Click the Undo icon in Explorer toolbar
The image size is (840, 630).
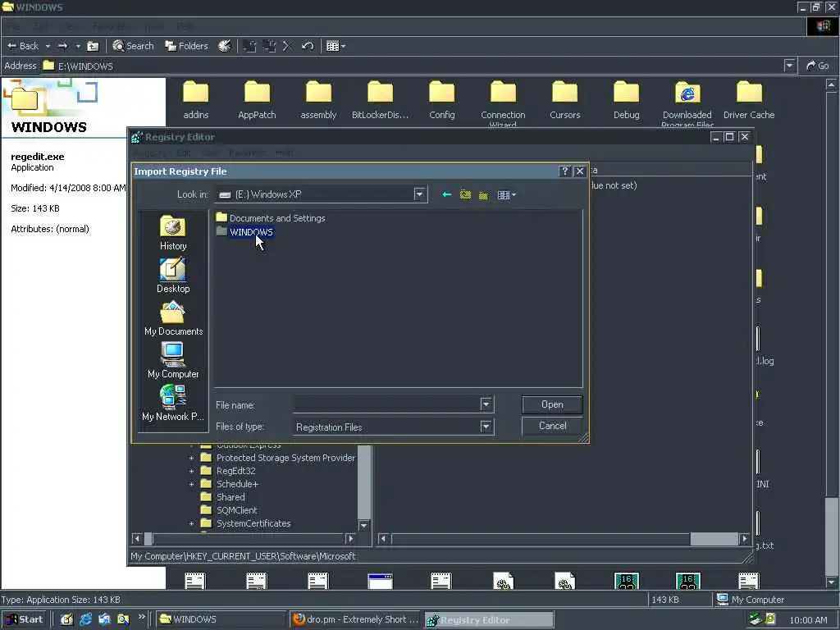click(x=308, y=46)
